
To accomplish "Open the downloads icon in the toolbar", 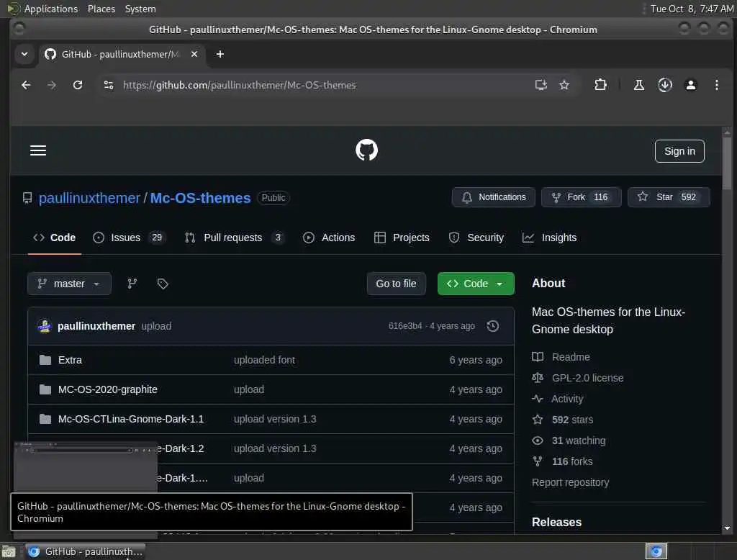I will pyautogui.click(x=664, y=85).
